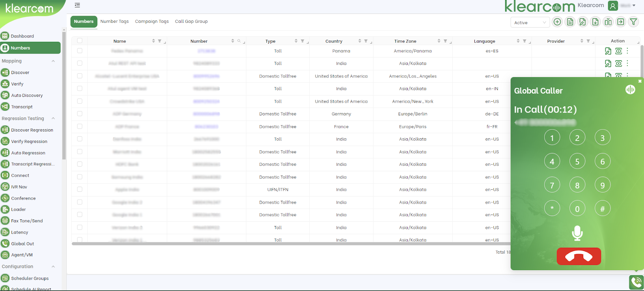Mute the call with microphone icon
Screen dimensions: 644x291
coord(577,233)
